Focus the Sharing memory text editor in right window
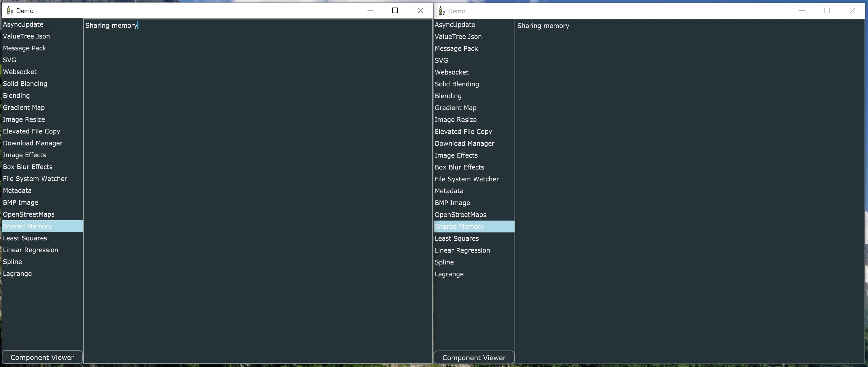This screenshot has height=367, width=868. click(690, 191)
